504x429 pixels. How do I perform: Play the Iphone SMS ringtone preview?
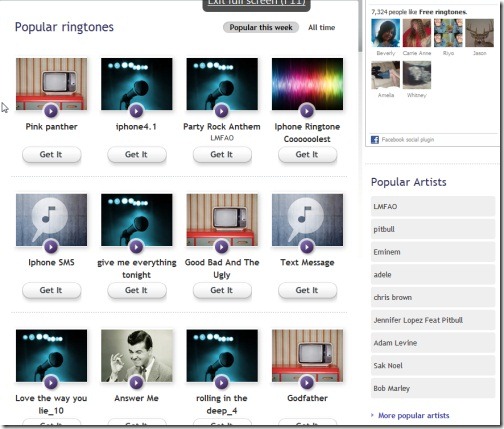pyautogui.click(x=51, y=247)
